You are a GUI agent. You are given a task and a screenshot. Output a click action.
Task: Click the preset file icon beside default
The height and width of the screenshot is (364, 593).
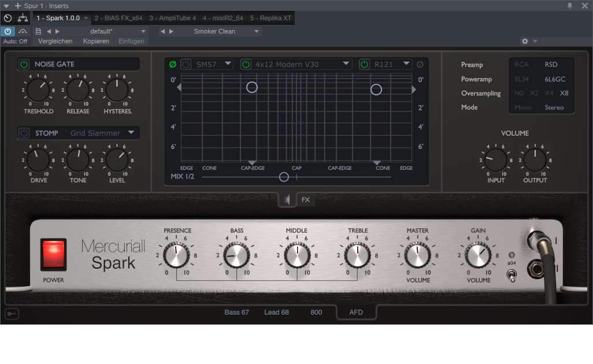[38, 31]
